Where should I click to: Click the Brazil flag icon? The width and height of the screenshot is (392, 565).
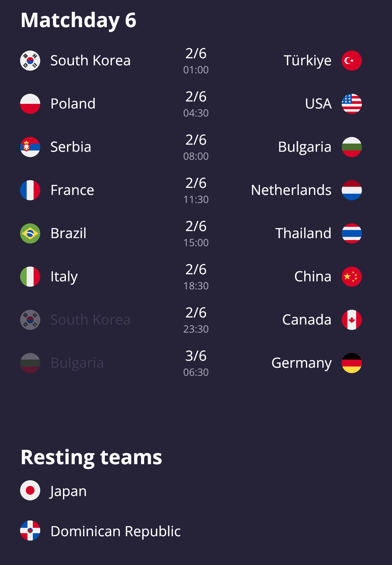(x=30, y=233)
